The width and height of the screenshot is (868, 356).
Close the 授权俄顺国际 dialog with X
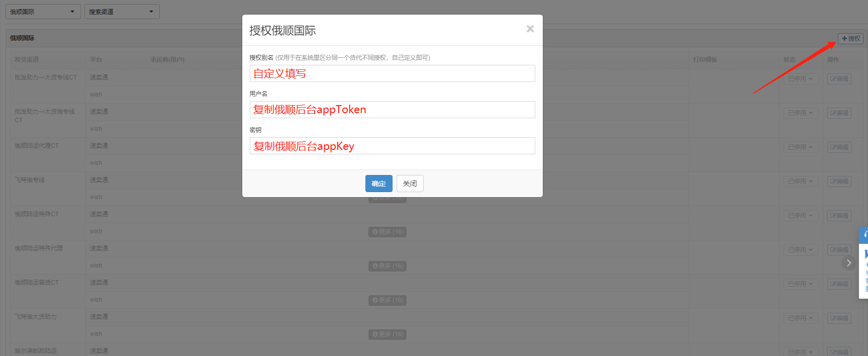point(530,29)
